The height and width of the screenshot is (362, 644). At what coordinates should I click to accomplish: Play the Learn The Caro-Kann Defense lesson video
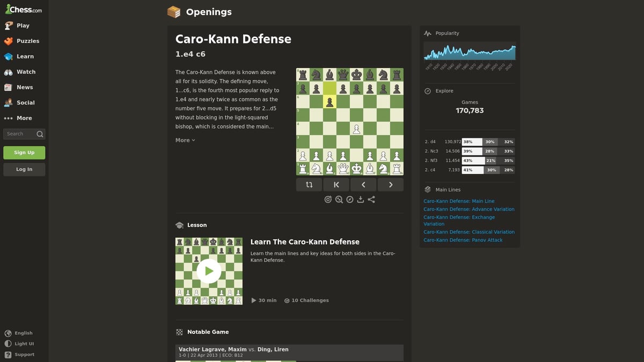(208, 271)
